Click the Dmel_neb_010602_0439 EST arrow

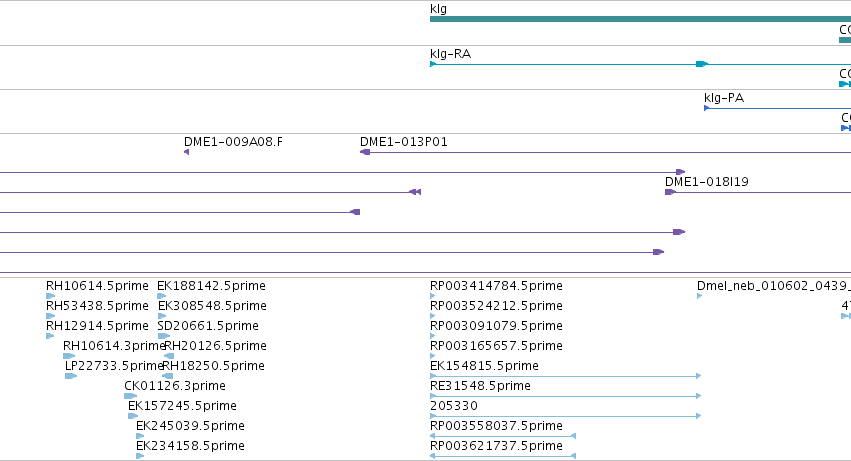[x=700, y=296]
